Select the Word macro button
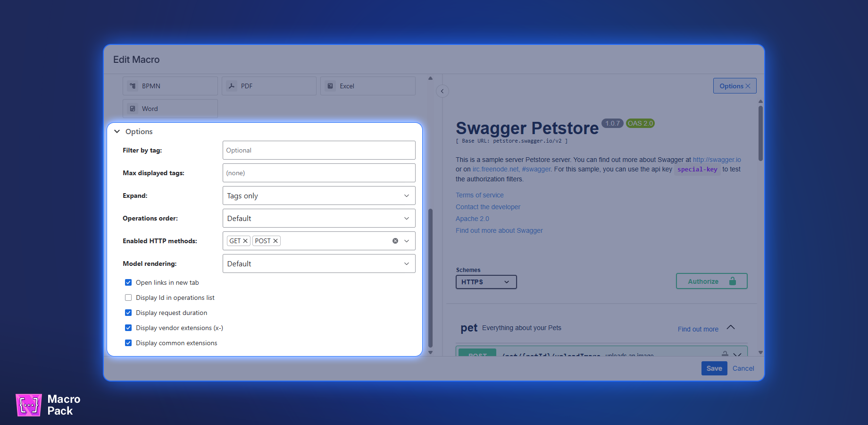The width and height of the screenshot is (868, 425). pyautogui.click(x=170, y=109)
